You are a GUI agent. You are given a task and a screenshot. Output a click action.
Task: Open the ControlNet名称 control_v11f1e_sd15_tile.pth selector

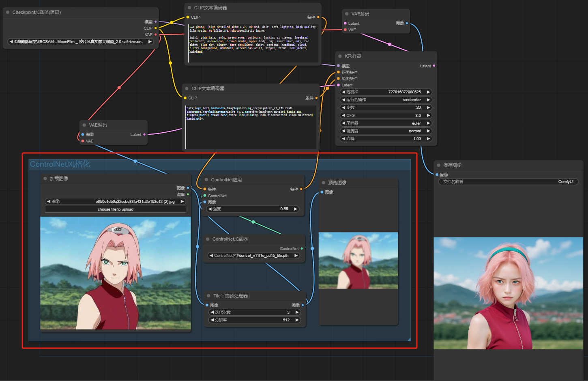click(x=254, y=256)
